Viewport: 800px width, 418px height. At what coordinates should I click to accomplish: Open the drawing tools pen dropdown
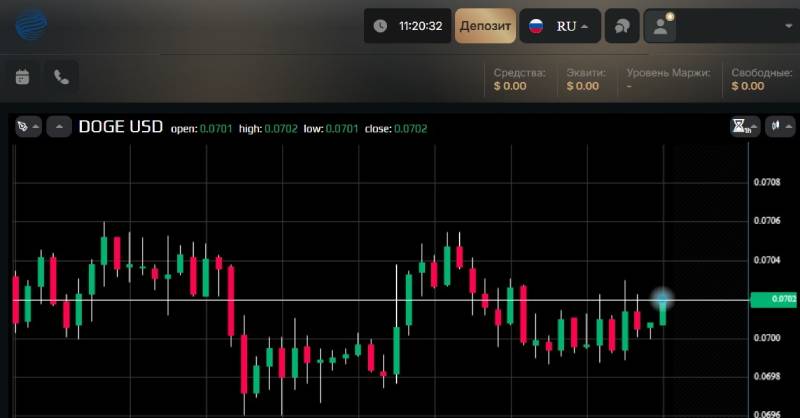[x=28, y=127]
